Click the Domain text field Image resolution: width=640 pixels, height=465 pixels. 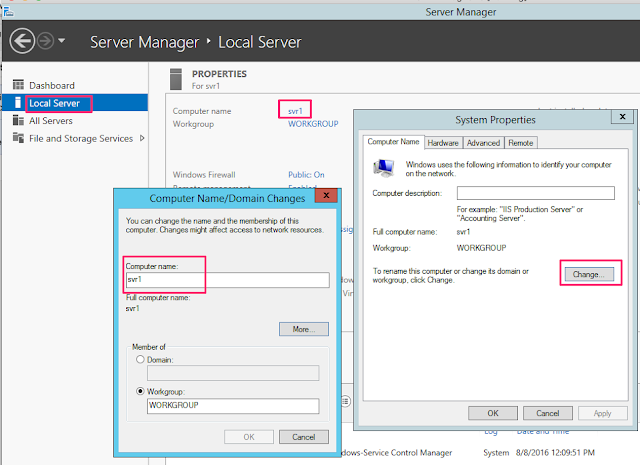(x=233, y=373)
